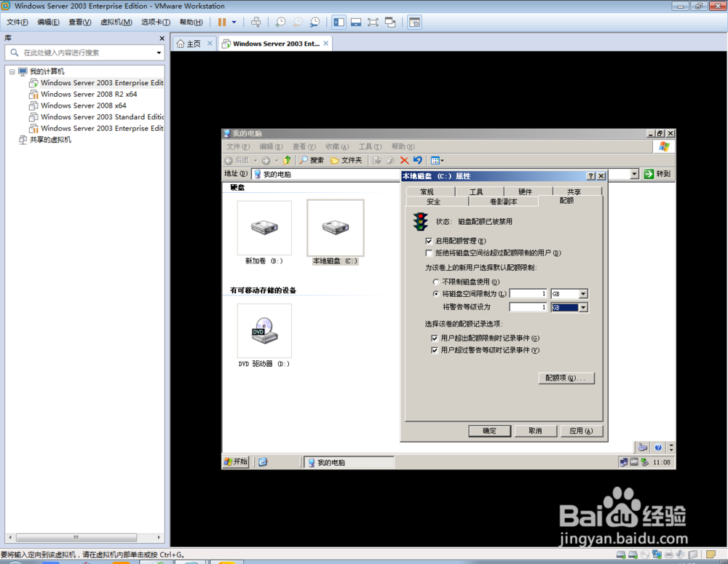Click the up-folder toolbar icon
728x564 pixels.
(x=287, y=160)
